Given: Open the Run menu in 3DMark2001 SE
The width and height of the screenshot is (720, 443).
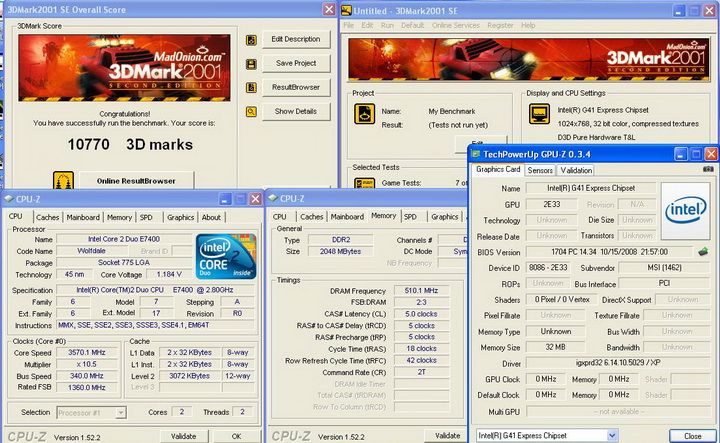Looking at the screenshot, I should point(387,25).
